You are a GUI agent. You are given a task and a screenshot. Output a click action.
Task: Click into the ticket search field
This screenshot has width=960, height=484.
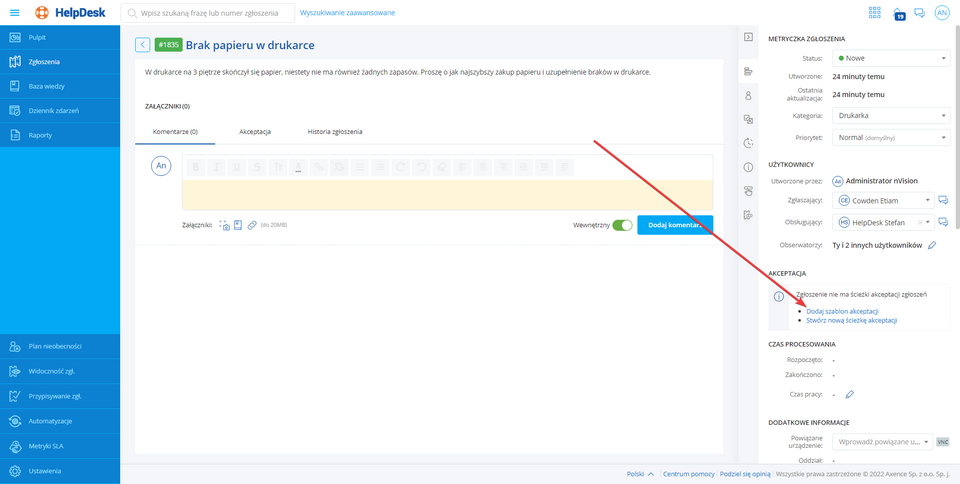tap(208, 13)
